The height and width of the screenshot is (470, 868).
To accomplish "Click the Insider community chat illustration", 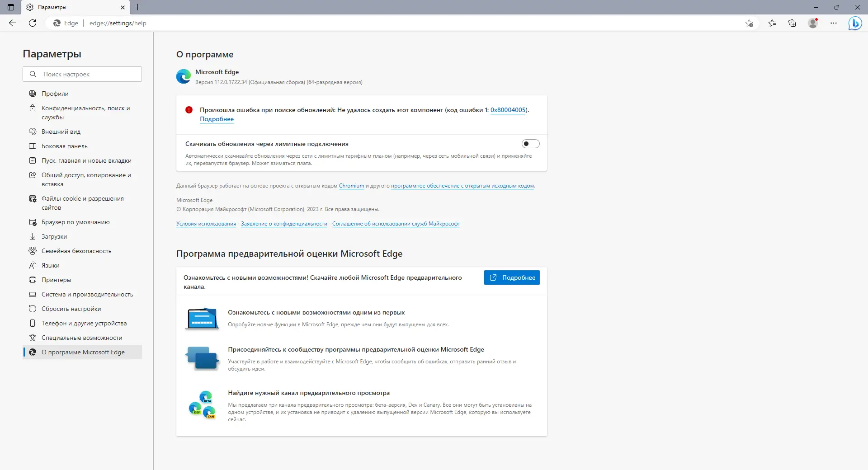I will pyautogui.click(x=202, y=358).
